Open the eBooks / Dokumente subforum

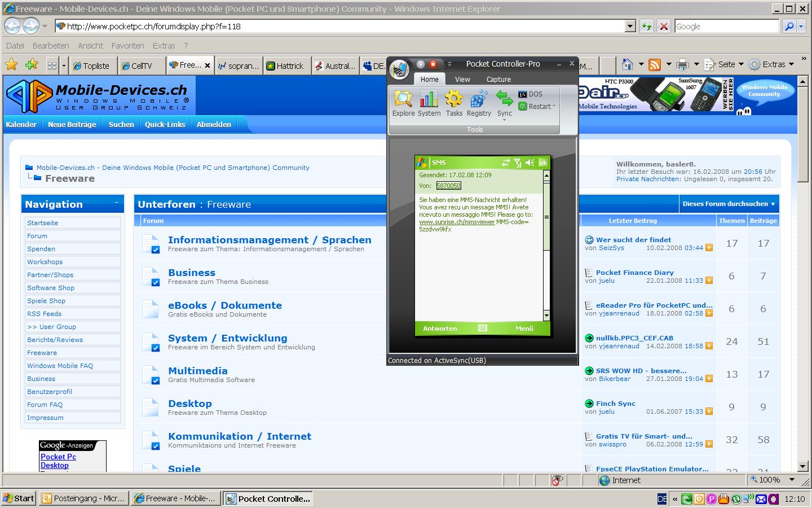(225, 305)
